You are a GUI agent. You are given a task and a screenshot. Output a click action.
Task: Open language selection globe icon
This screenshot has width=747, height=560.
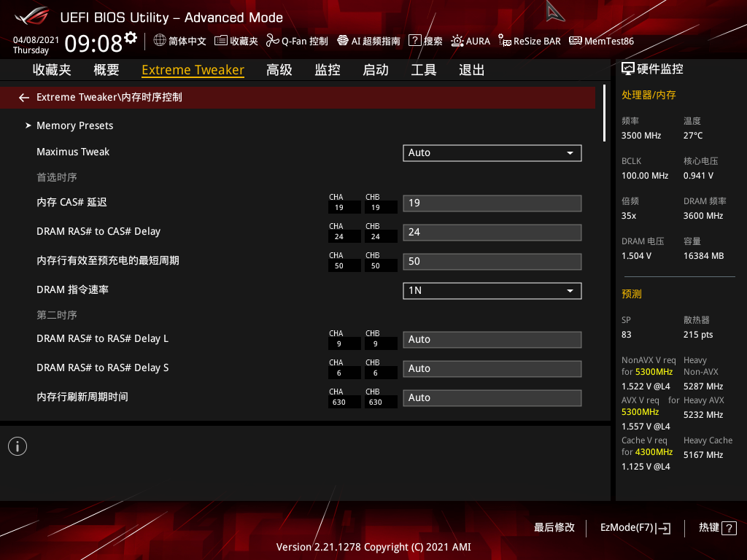[160, 41]
